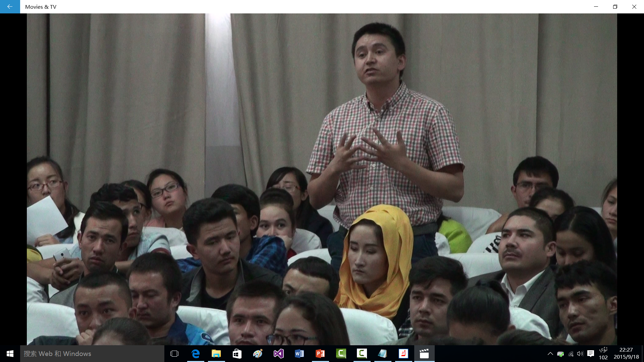Open the Start menu
Image resolution: width=644 pixels, height=362 pixels.
[x=10, y=354]
